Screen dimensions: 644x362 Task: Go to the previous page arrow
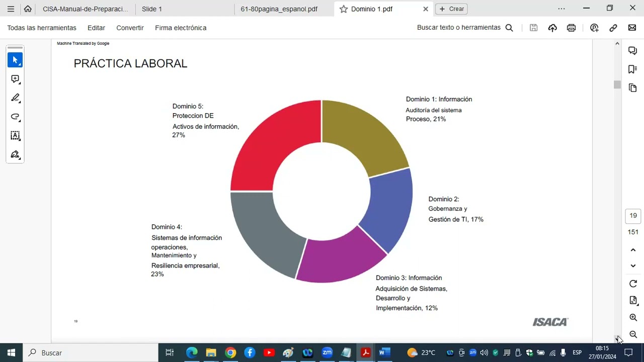coord(633,250)
